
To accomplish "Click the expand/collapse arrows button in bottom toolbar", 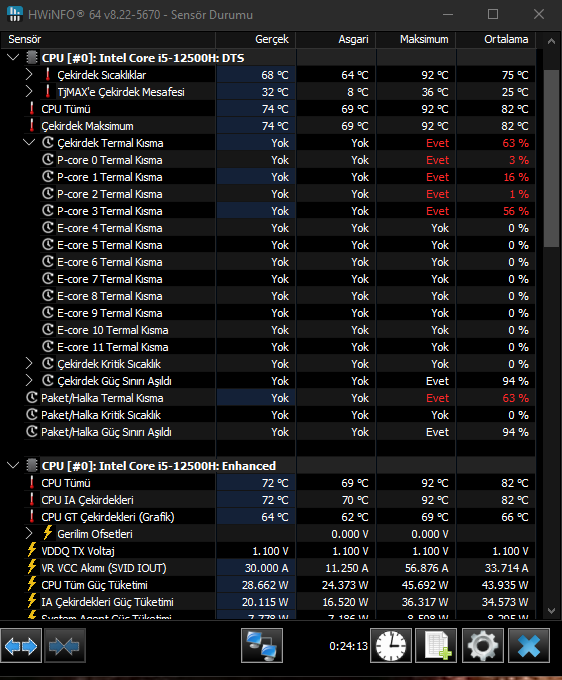I will tap(21, 646).
